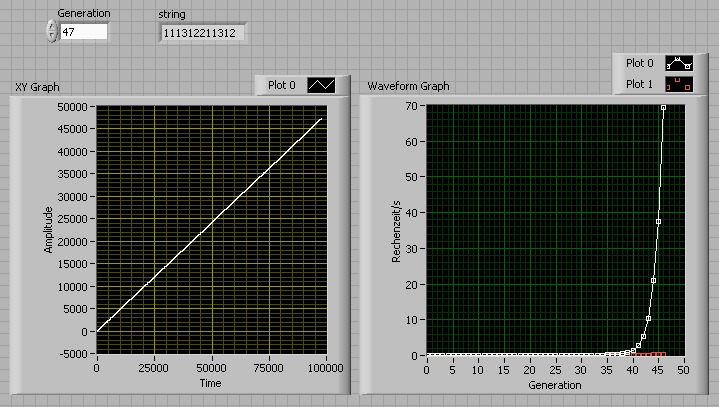The width and height of the screenshot is (719, 407).
Task: Click the Rechenzeit/s y-axis label
Action: (x=396, y=231)
